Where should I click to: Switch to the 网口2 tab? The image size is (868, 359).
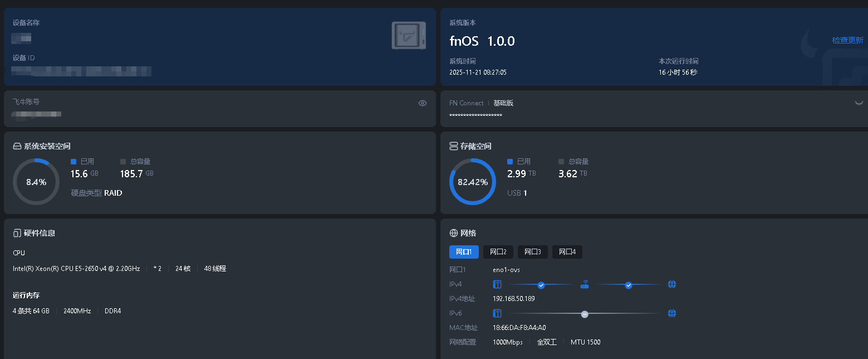(498, 252)
